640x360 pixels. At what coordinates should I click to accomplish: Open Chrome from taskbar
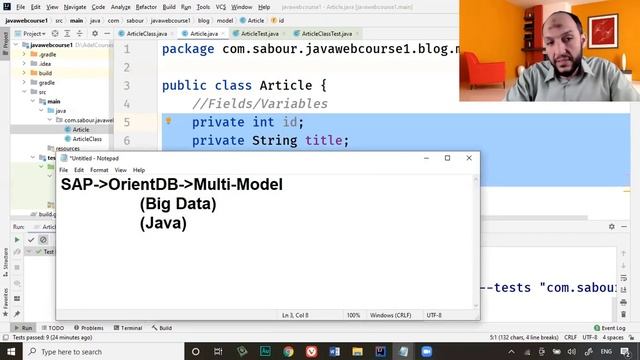coord(289,351)
